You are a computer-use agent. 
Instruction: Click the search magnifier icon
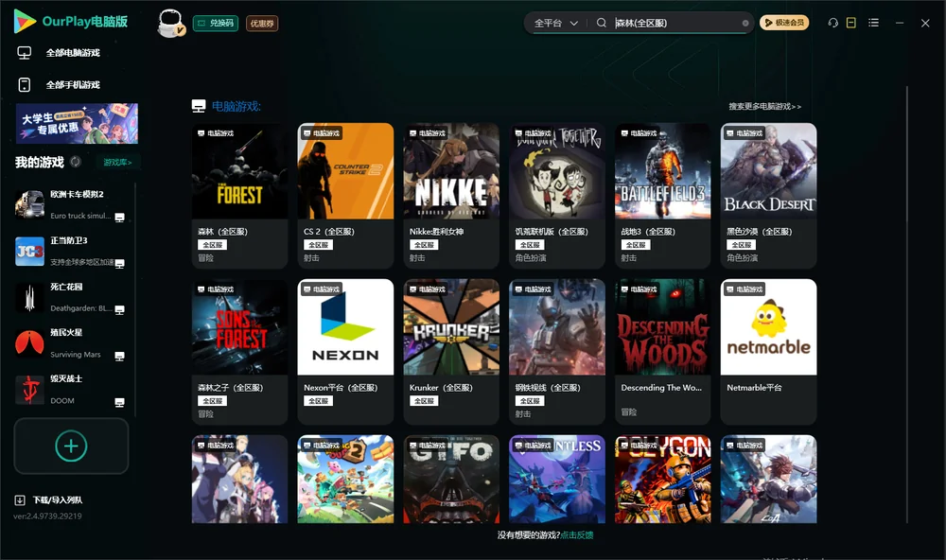602,23
